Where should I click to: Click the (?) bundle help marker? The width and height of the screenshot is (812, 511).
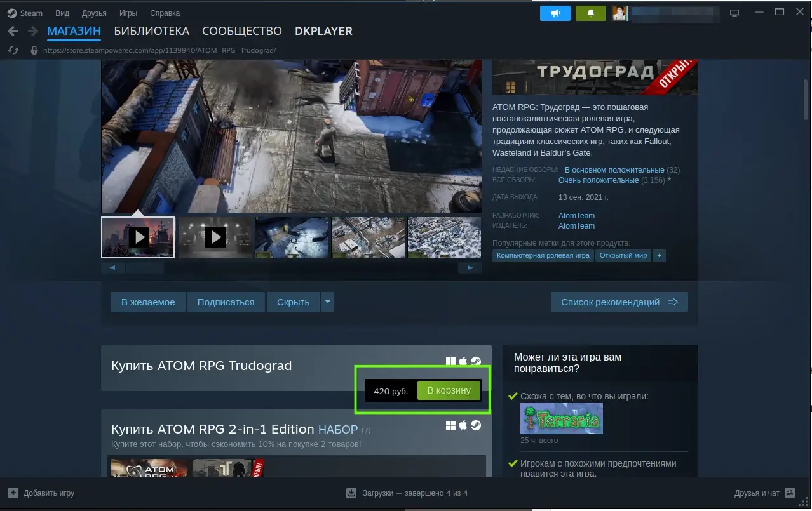click(x=365, y=430)
